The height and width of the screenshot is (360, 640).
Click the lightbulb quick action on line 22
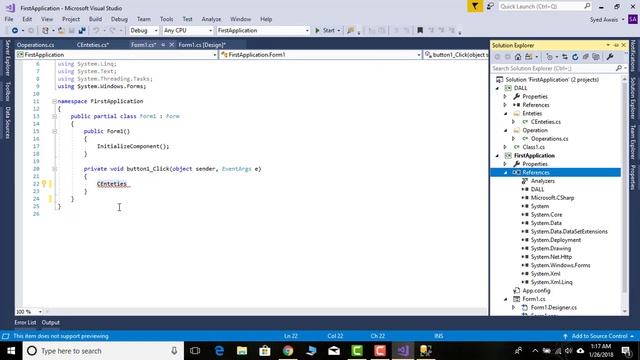coord(44,184)
